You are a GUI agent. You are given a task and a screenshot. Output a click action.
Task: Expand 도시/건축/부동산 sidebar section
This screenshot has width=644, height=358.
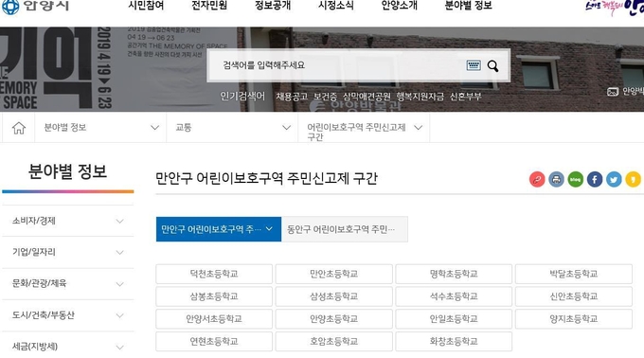click(x=68, y=315)
